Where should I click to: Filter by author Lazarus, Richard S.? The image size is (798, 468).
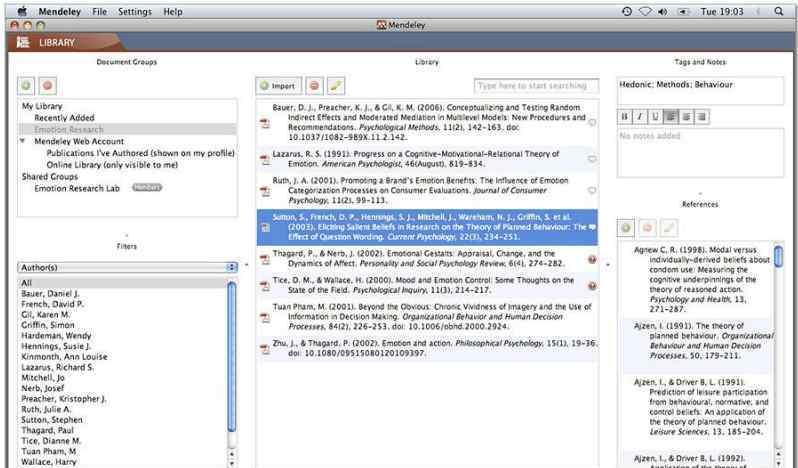pos(58,367)
